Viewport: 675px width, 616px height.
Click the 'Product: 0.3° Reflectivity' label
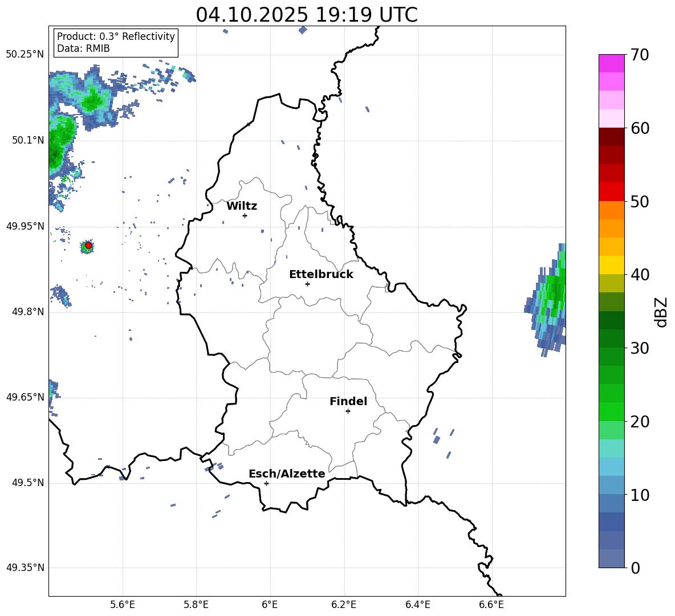pyautogui.click(x=116, y=36)
